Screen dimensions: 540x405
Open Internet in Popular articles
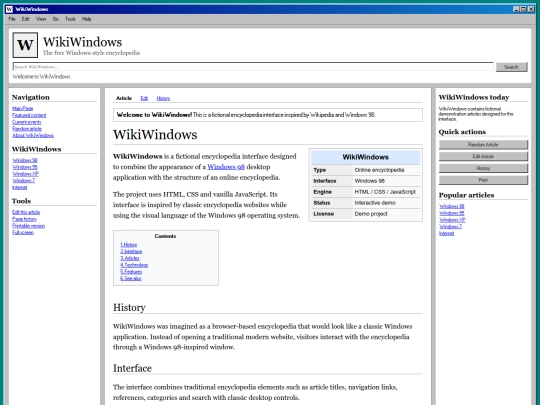(x=447, y=233)
